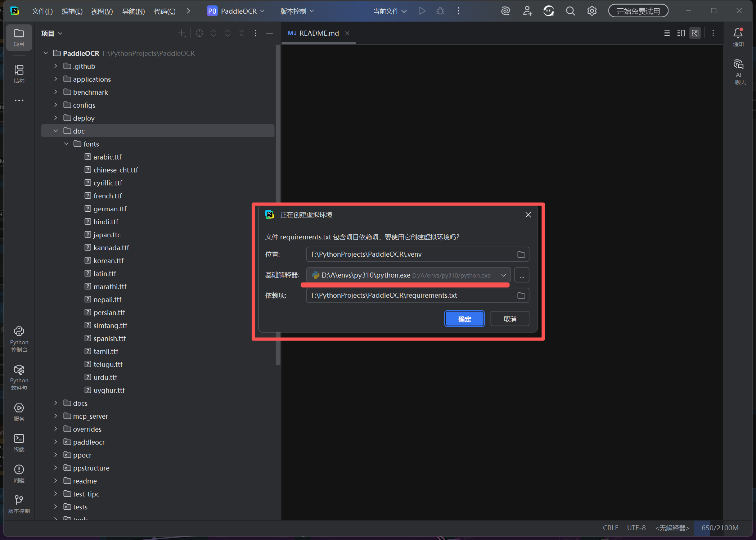The image size is (756, 540).
Task: Open the Structure tool window
Action: 19,74
